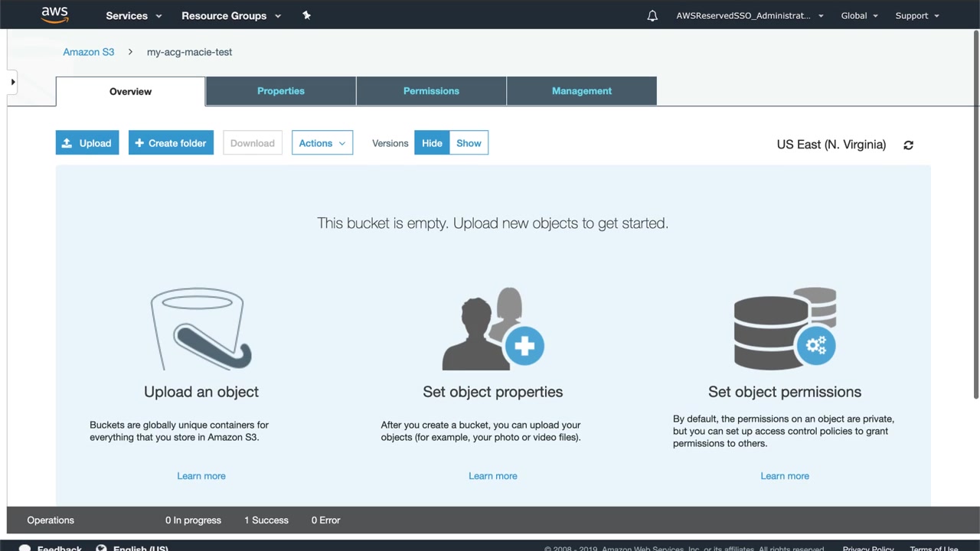Open the Actions dropdown

322,143
